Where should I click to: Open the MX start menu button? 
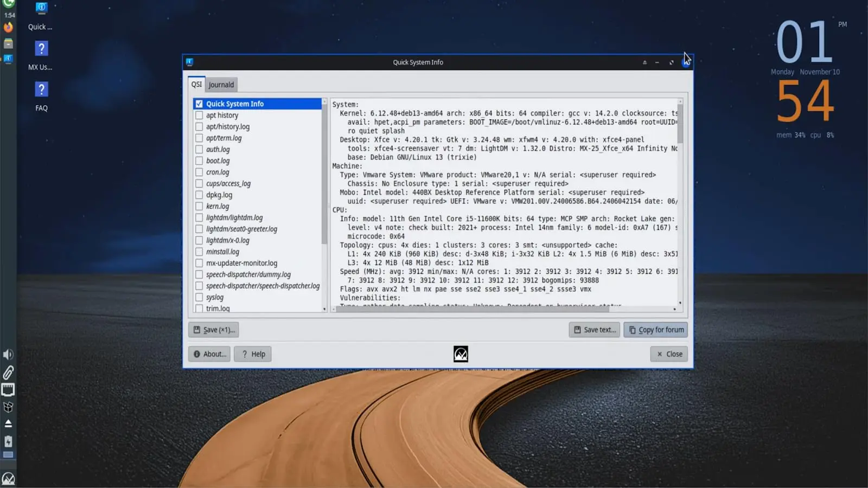[8, 478]
